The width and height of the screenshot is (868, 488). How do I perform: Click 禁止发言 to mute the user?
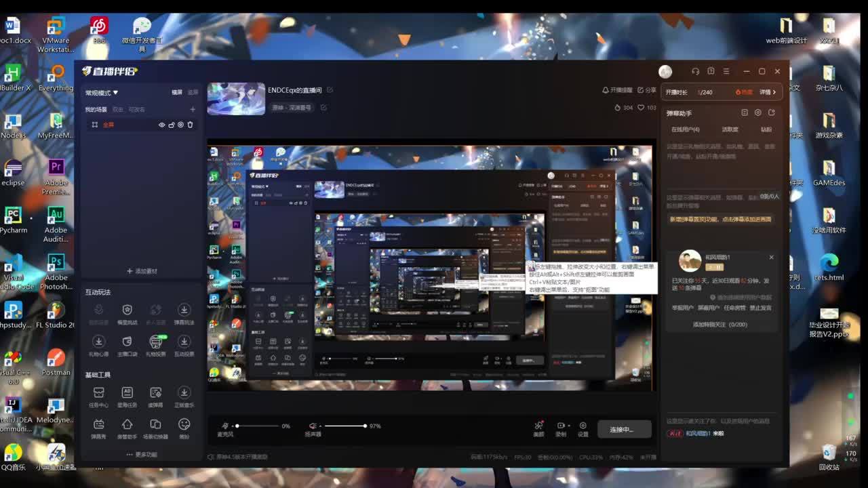click(760, 308)
